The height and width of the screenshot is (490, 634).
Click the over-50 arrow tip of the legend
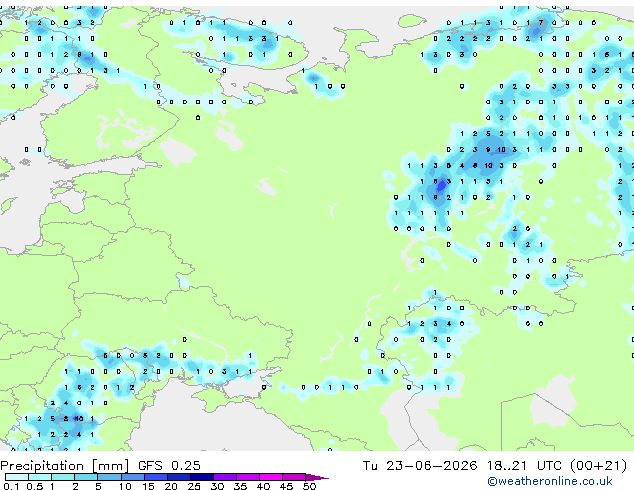[x=317, y=477]
